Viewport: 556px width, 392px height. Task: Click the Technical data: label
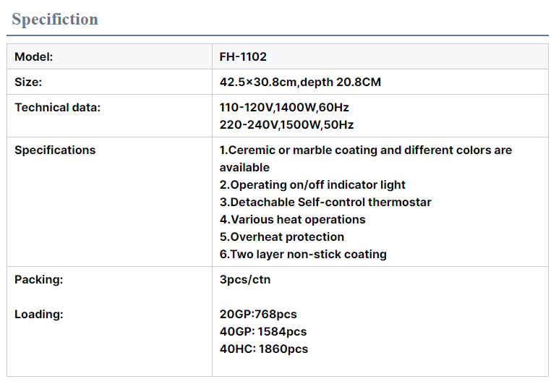[57, 108]
